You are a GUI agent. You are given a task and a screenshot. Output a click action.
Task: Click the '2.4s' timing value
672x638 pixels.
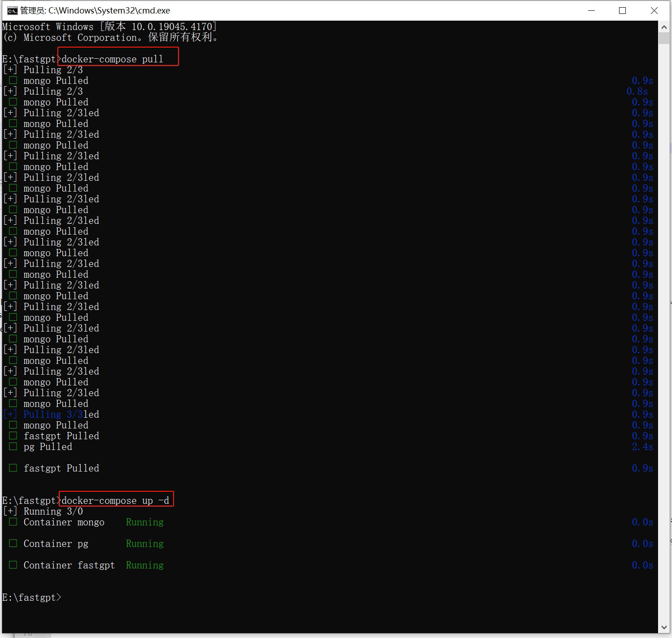(x=642, y=447)
